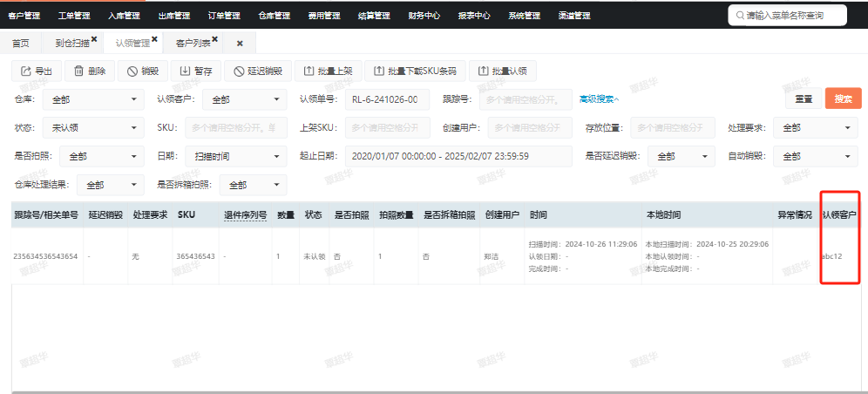This screenshot has height=394, width=868.
Task: Click the close-all tabs X button
Action: (x=240, y=44)
